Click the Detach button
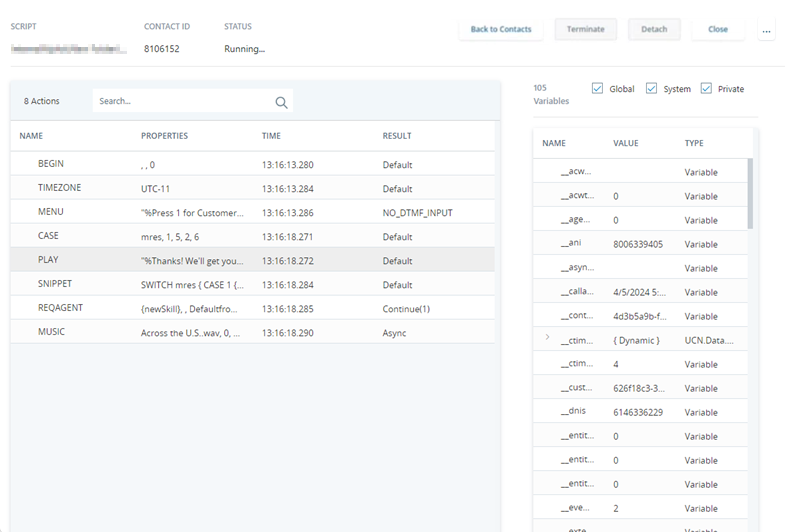 click(x=654, y=30)
